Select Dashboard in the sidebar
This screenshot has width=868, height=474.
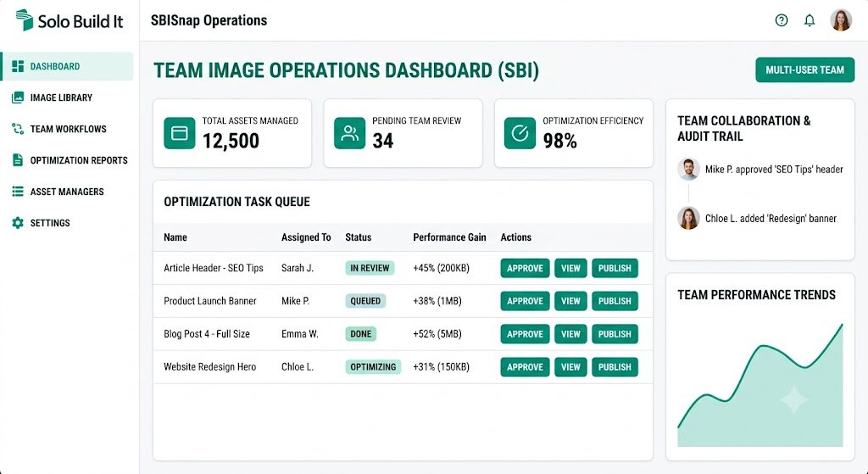point(67,66)
